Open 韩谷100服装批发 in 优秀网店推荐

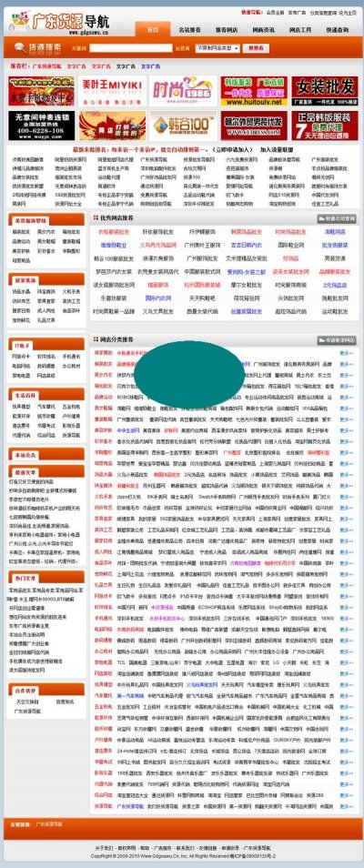pyautogui.click(x=114, y=258)
